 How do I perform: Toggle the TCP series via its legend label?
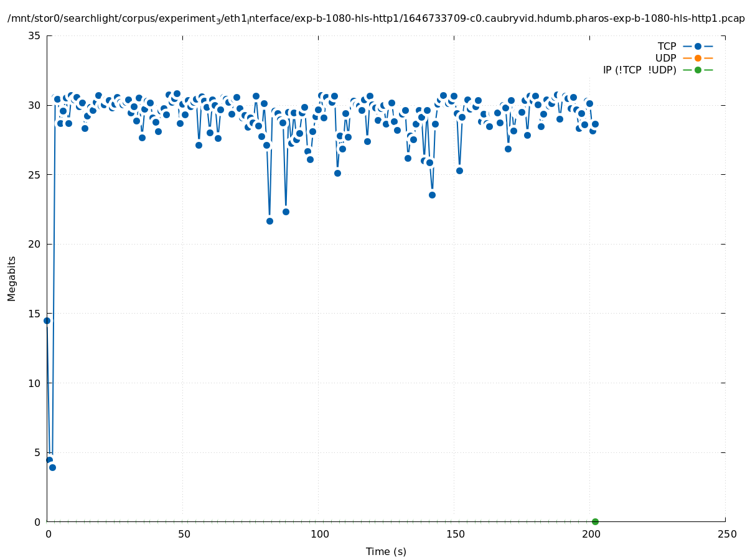point(667,46)
